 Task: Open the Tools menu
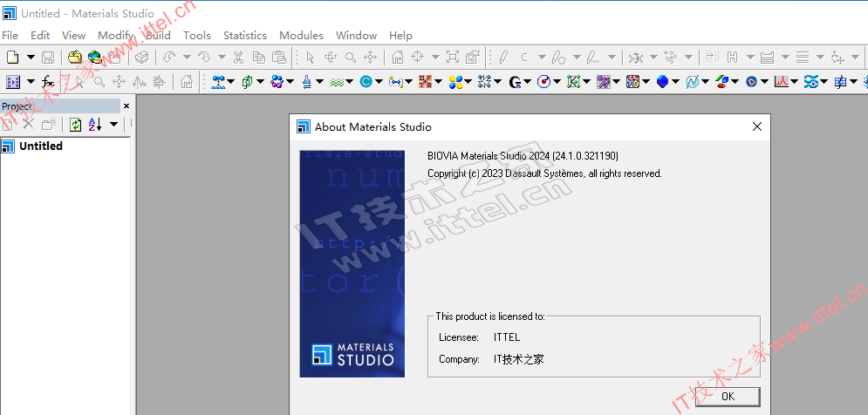tap(197, 36)
